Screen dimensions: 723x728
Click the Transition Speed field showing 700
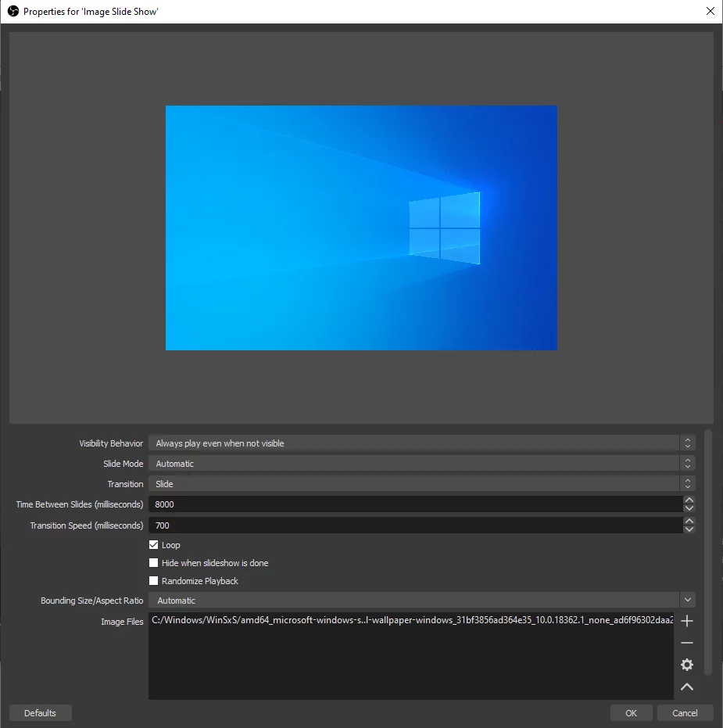pyautogui.click(x=416, y=525)
